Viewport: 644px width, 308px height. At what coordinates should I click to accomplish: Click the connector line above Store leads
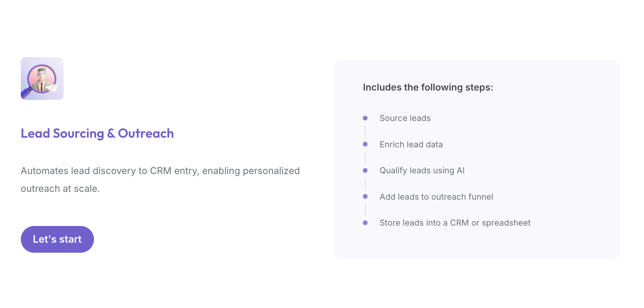pos(365,210)
